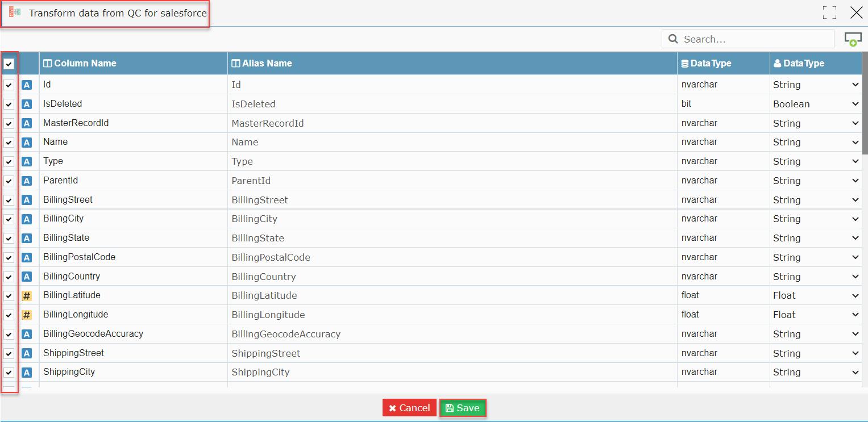Click the string type icon for ShippingCity
The width and height of the screenshot is (868, 422).
pyautogui.click(x=27, y=373)
